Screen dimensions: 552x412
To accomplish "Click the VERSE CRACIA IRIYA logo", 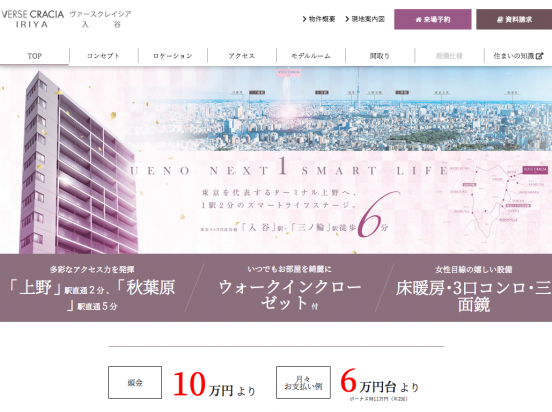I will point(32,19).
